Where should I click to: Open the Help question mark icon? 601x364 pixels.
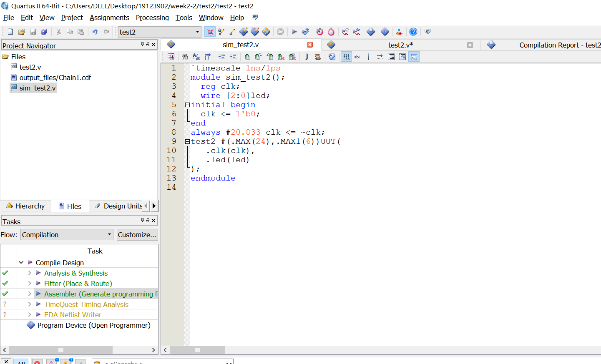click(413, 32)
